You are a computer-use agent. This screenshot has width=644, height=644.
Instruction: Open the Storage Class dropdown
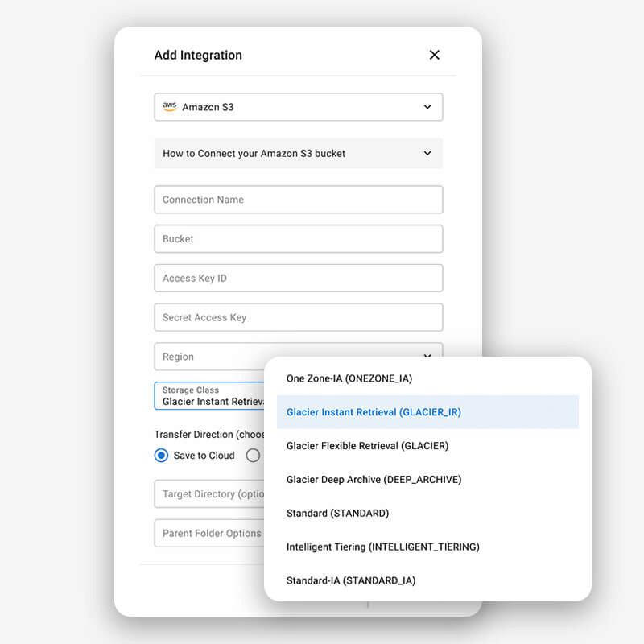tap(209, 396)
